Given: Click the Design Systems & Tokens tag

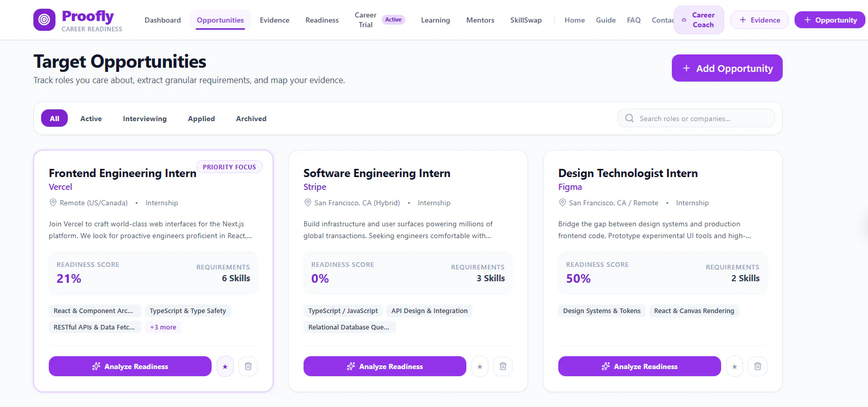Looking at the screenshot, I should 601,311.
